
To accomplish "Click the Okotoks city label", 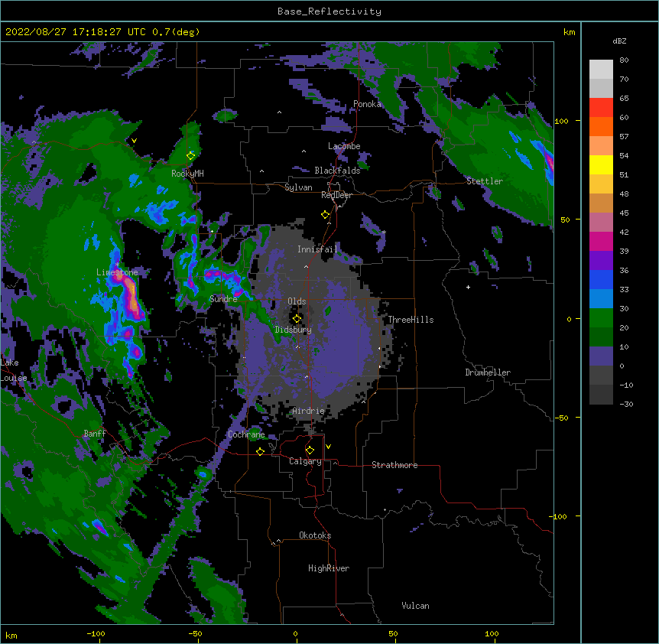I will [315, 535].
